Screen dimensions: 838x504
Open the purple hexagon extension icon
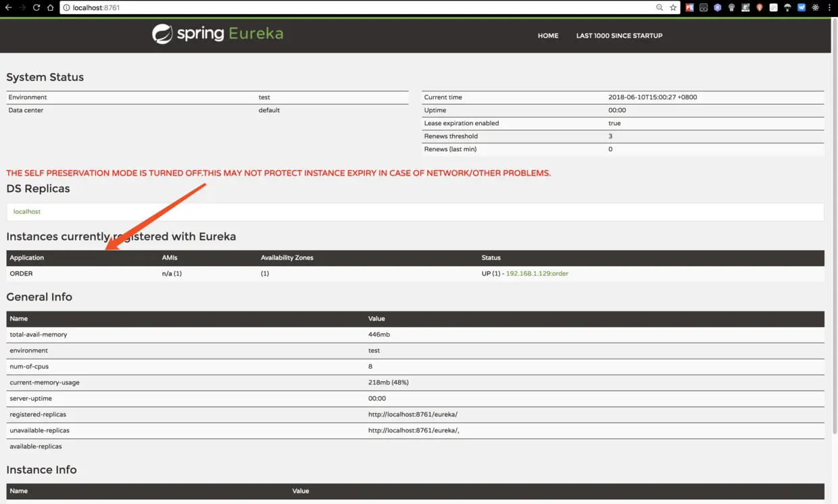coord(718,7)
